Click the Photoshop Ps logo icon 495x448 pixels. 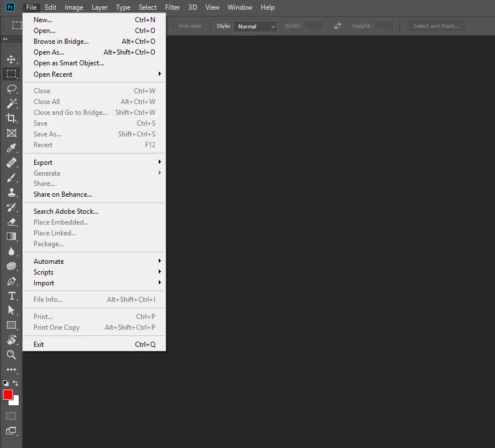pos(10,7)
